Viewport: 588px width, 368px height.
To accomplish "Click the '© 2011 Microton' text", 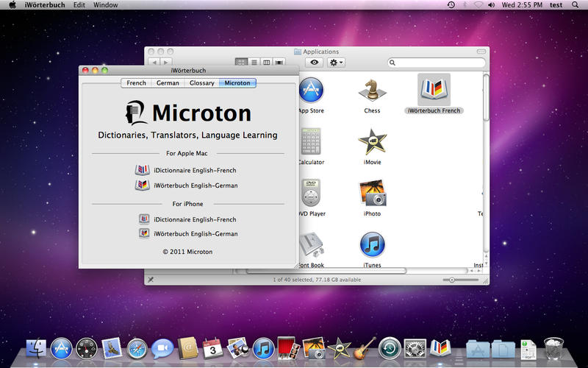I will (x=187, y=252).
